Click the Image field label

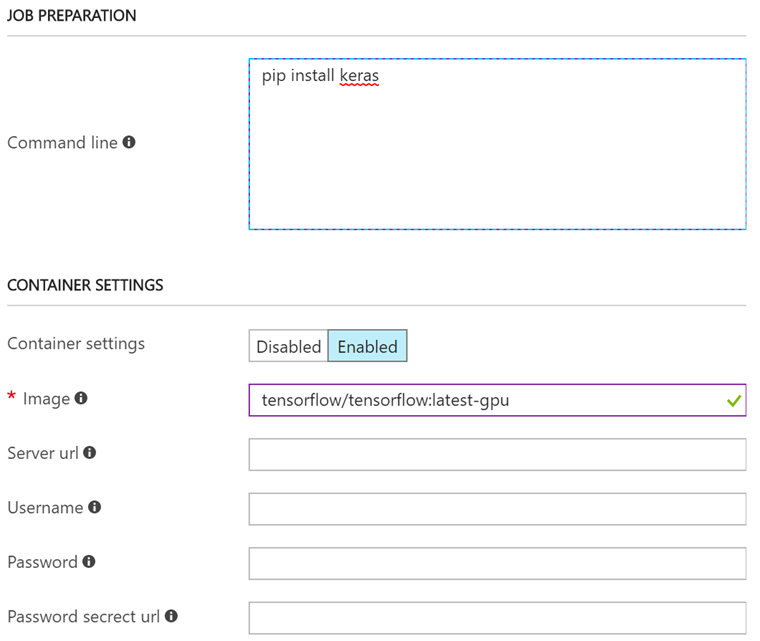click(x=46, y=398)
